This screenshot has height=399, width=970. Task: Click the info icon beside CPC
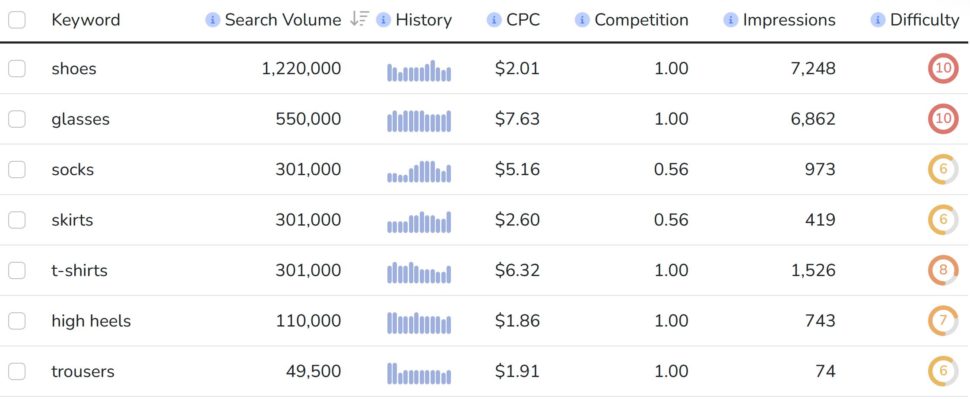(494, 20)
